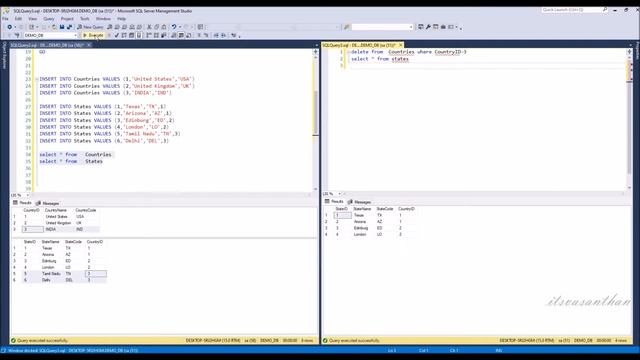The height and width of the screenshot is (360, 640).
Task: Open the Edit menu
Action: [x=18, y=19]
